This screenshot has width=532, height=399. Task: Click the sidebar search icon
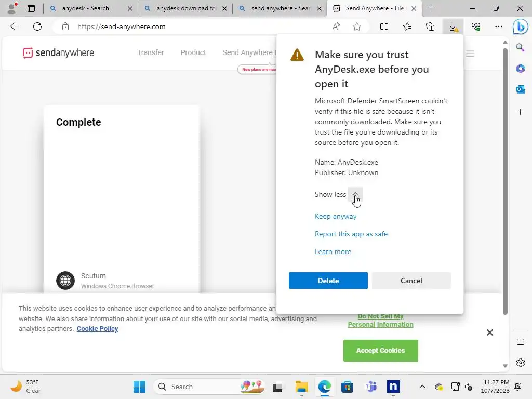coord(520,47)
